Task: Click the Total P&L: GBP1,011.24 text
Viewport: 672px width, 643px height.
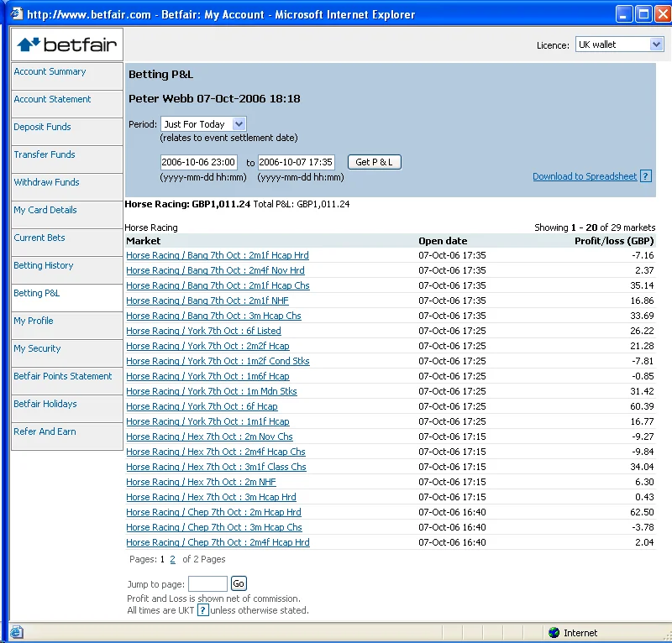Action: (302, 204)
